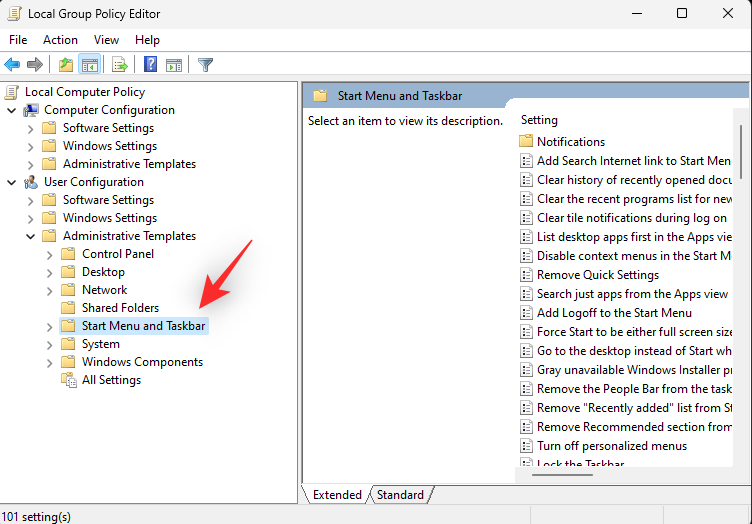Collapse the Computer Configuration node
This screenshot has height=524, width=752.
pos(12,110)
